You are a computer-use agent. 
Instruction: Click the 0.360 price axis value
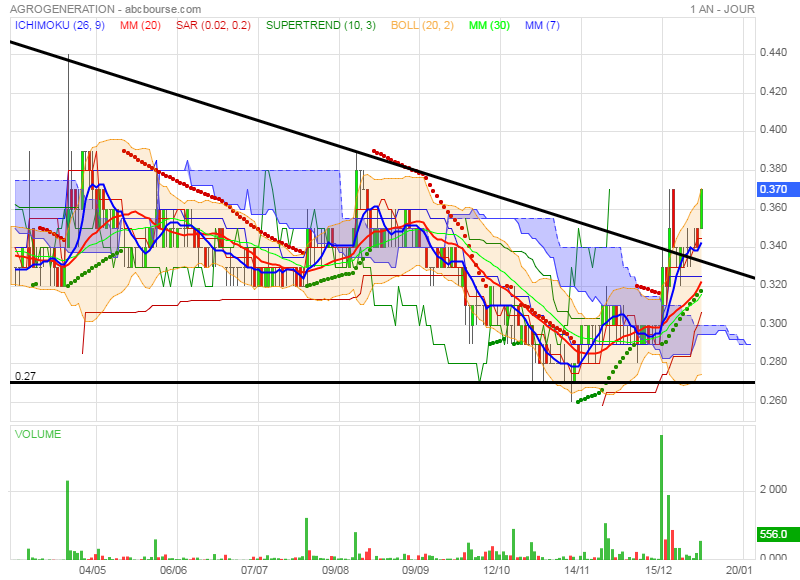coord(773,207)
